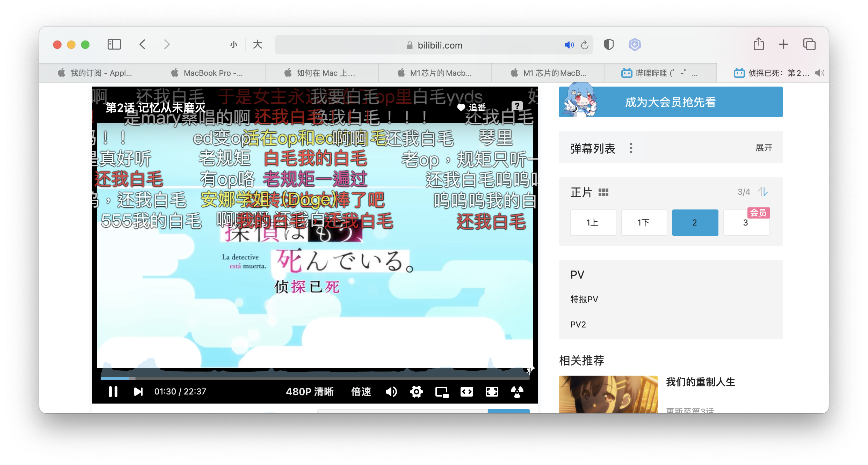Open the 480P 清晰 quality menu

[x=310, y=392]
